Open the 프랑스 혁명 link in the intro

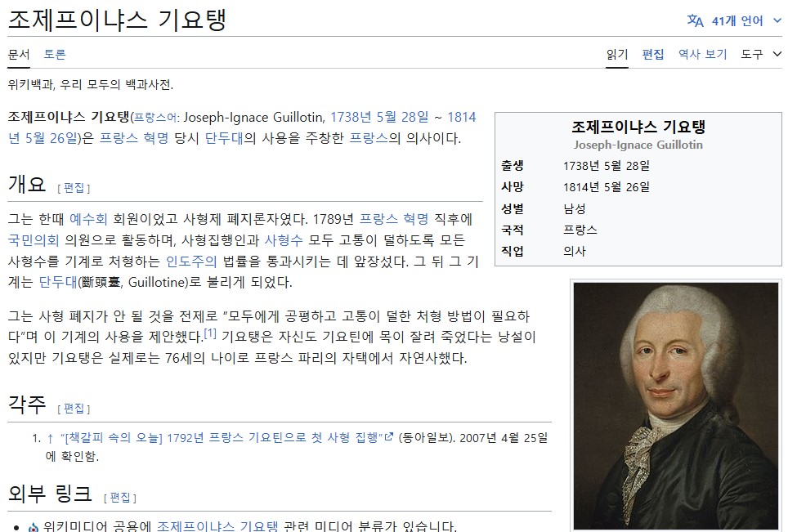pos(134,137)
